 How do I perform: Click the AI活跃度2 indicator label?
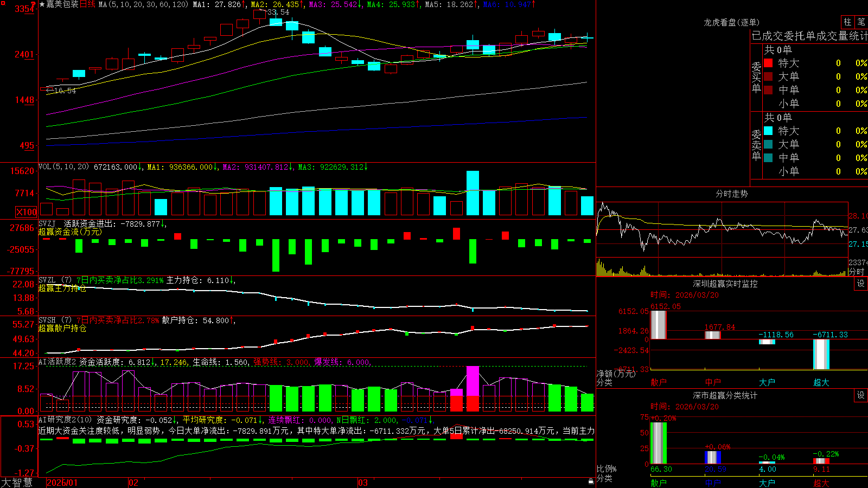click(58, 362)
